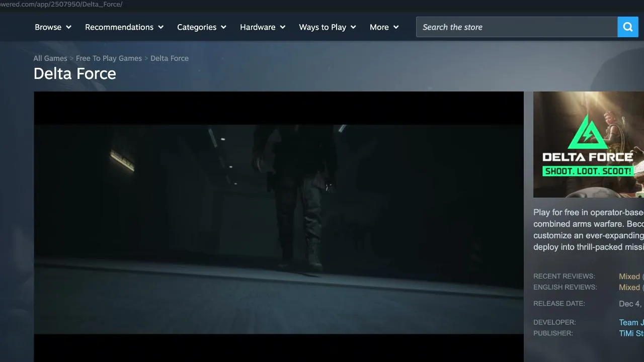Click the Delta Force breadcrumb link
The image size is (644, 362).
(x=170, y=58)
